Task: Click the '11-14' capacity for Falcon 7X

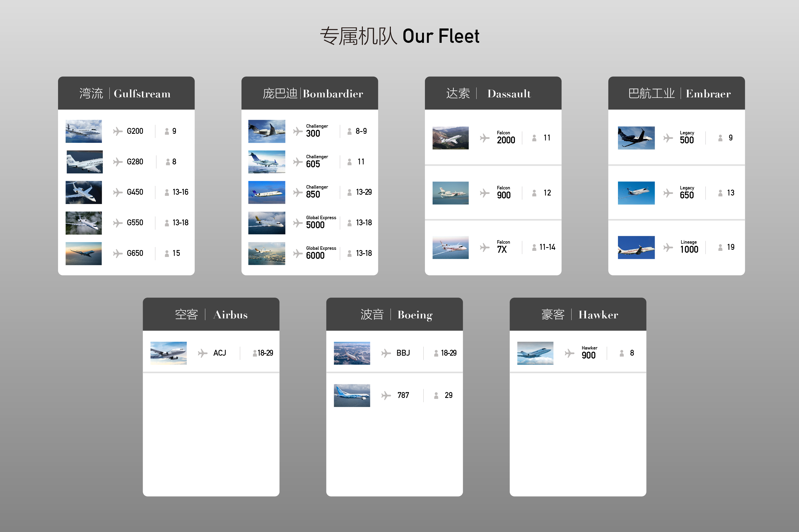Action: [547, 247]
